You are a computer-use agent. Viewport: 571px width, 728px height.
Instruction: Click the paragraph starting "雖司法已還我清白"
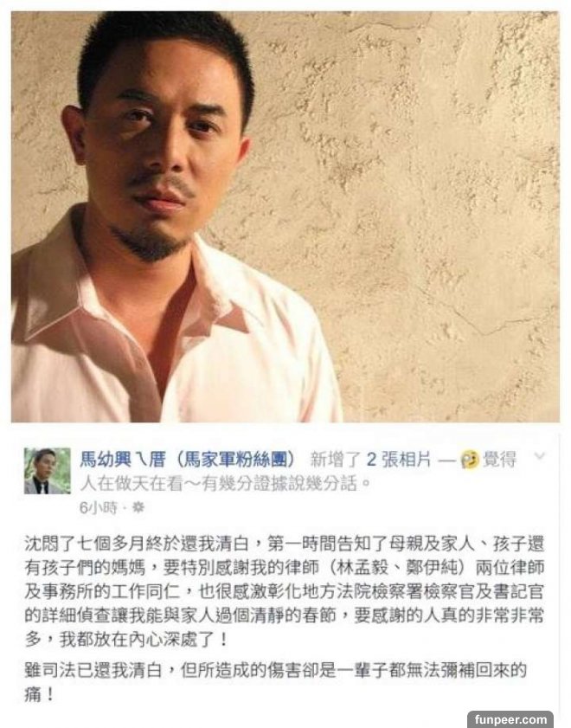275,682
